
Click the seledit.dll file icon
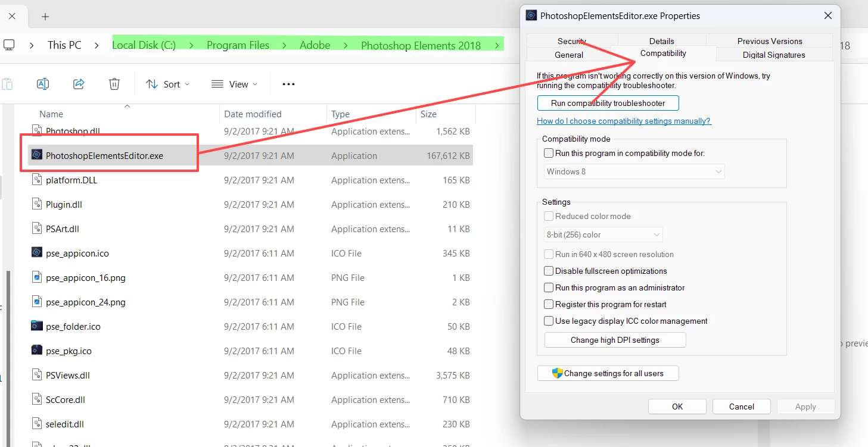37,424
